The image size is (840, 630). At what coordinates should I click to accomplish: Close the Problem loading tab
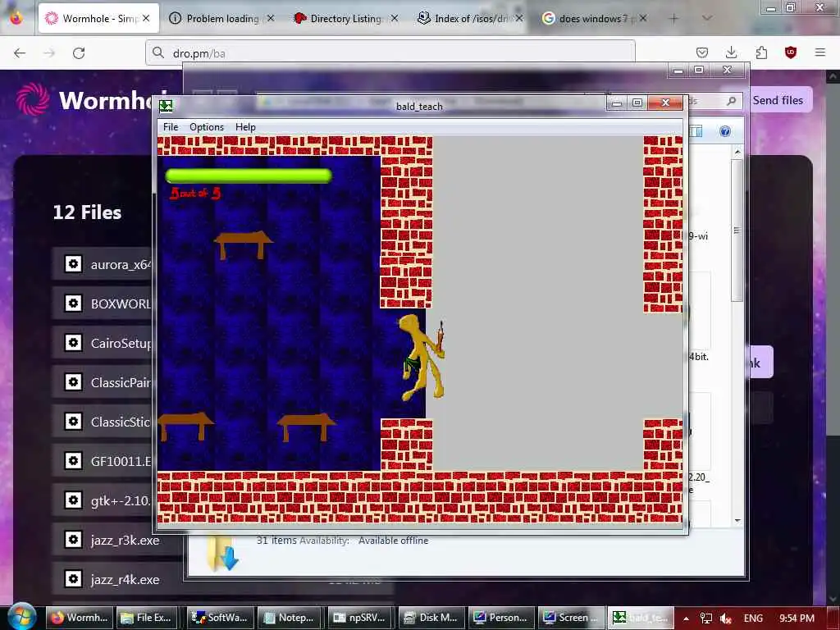271,18
